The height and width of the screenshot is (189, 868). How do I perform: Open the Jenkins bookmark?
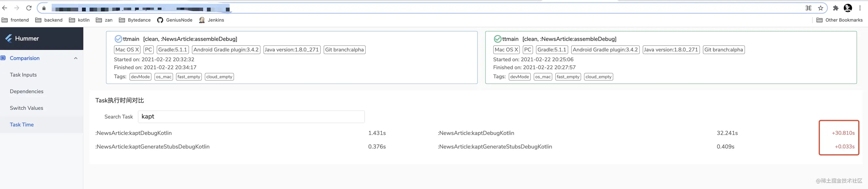pyautogui.click(x=212, y=20)
